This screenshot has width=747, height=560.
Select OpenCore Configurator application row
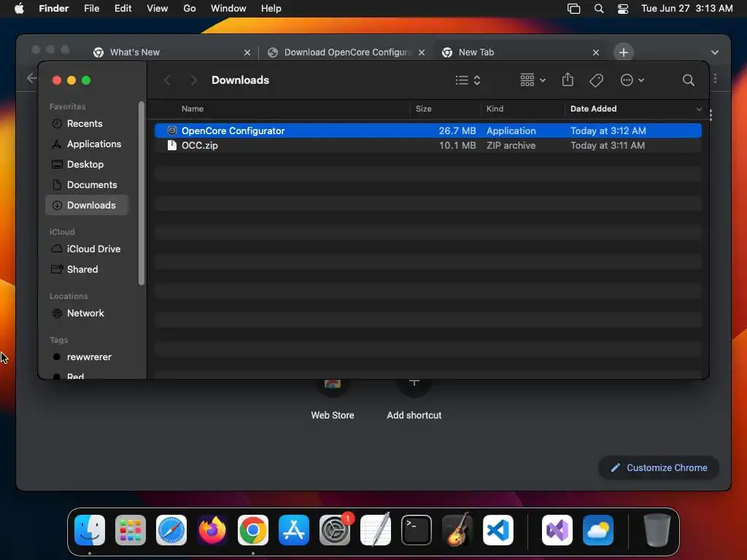(427, 131)
